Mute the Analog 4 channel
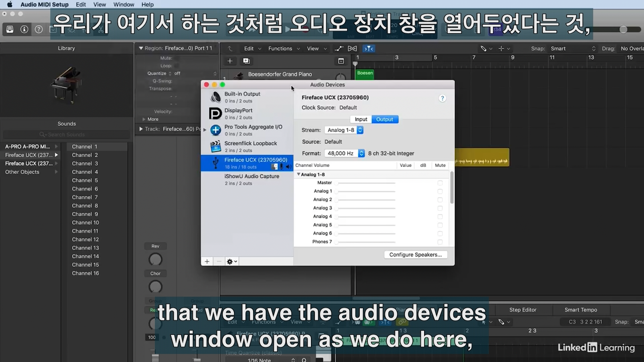The image size is (644, 362). 440,217
